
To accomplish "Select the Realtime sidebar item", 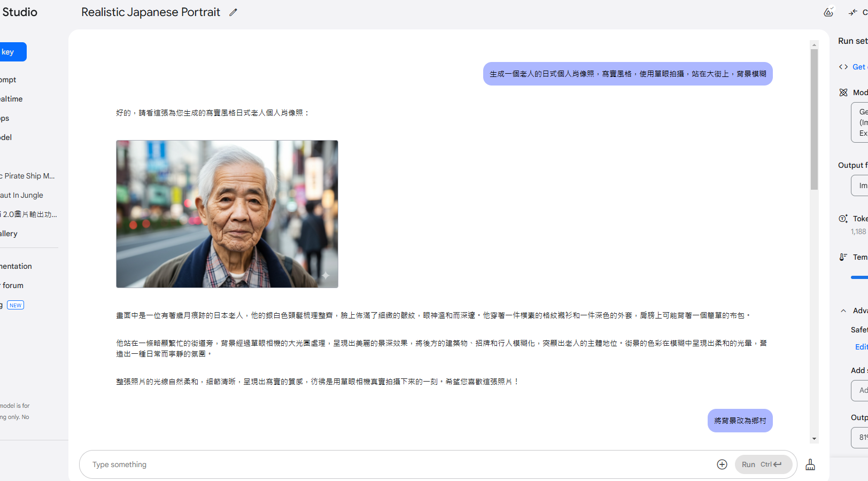I will pos(11,99).
